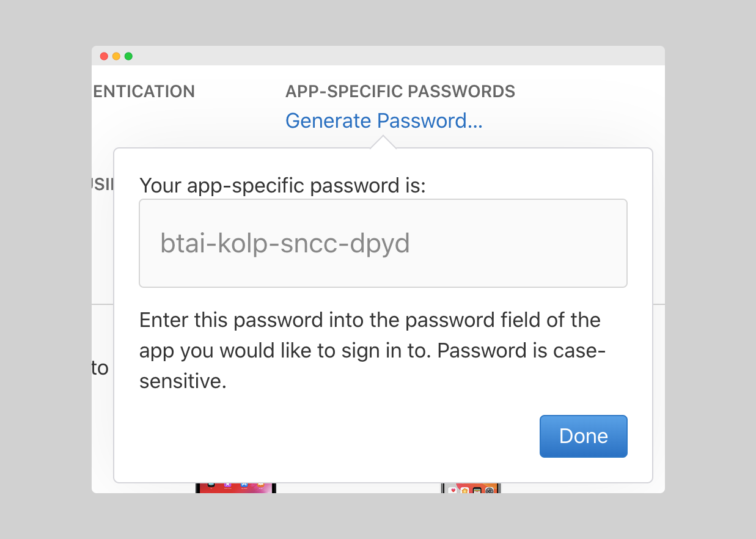Click the popover arrow under Generate Password
Screen dimensions: 756x539
(x=383, y=142)
